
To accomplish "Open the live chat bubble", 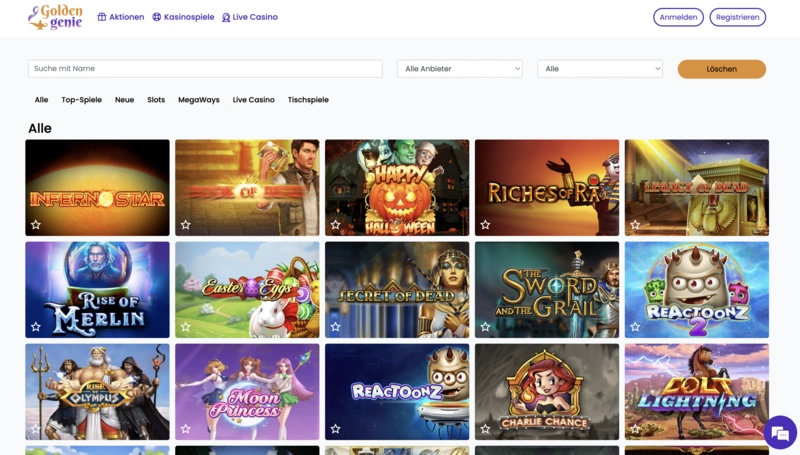I will 780,433.
